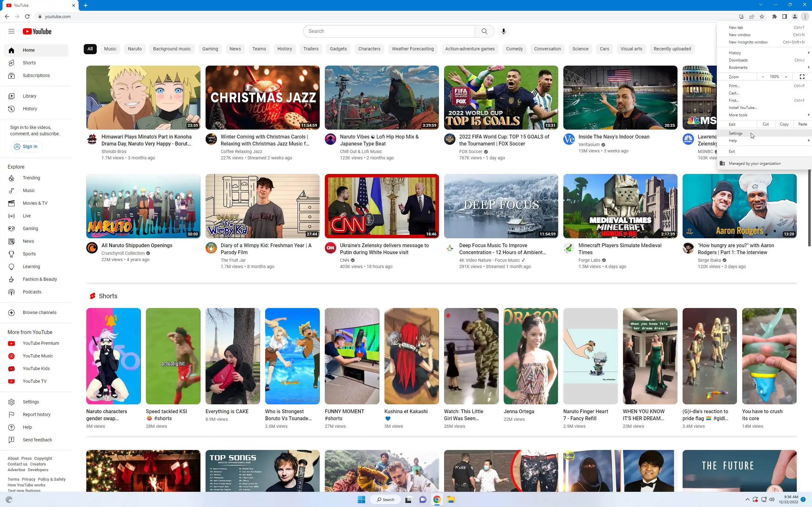Click the search magnifier button

(x=484, y=31)
